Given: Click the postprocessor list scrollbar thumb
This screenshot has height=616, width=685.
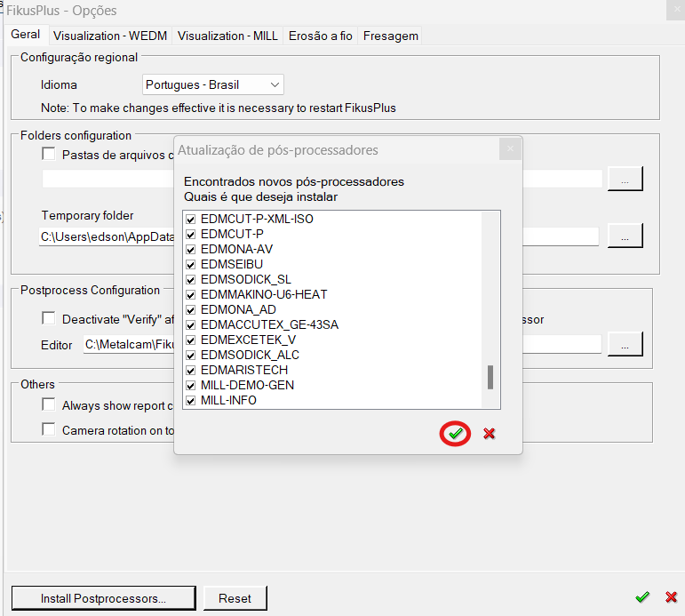Looking at the screenshot, I should [x=490, y=377].
